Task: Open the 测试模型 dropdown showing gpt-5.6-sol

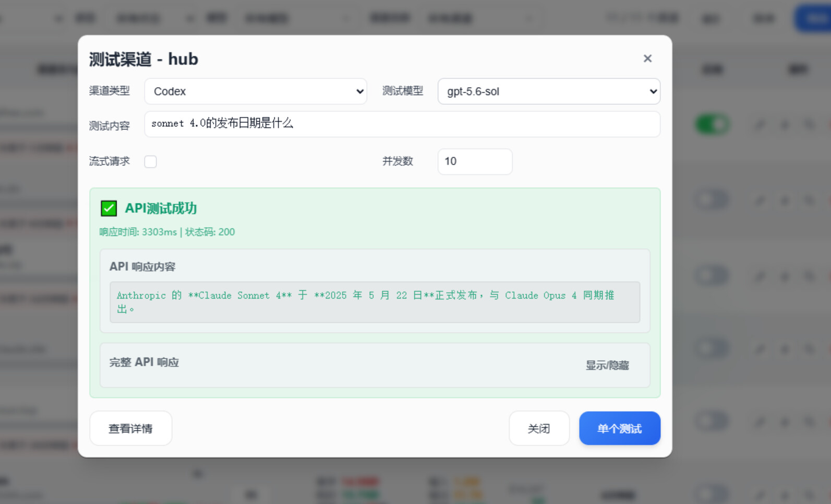Action: [x=549, y=91]
